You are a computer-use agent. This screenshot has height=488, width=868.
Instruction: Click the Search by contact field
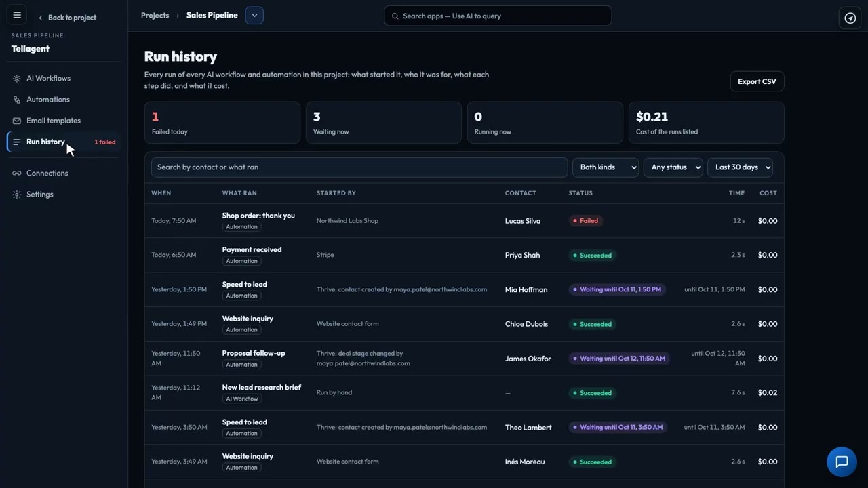click(359, 167)
